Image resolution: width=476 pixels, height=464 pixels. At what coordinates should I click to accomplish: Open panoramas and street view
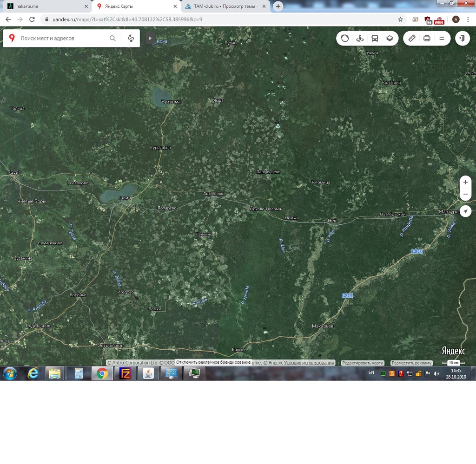pyautogui.click(x=360, y=39)
